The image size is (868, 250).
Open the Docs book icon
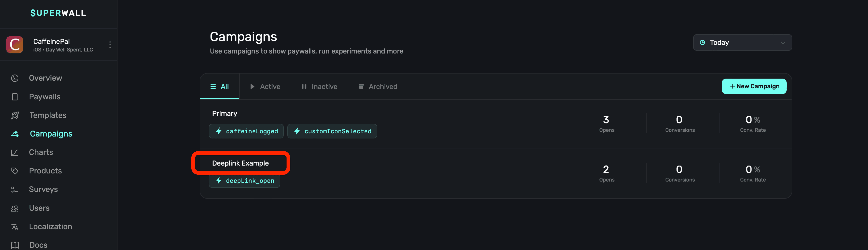coord(15,245)
